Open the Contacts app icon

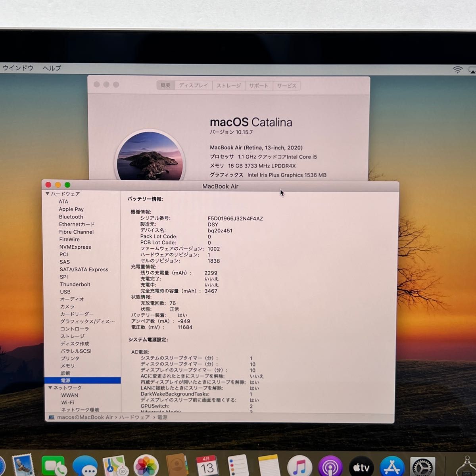click(x=177, y=466)
